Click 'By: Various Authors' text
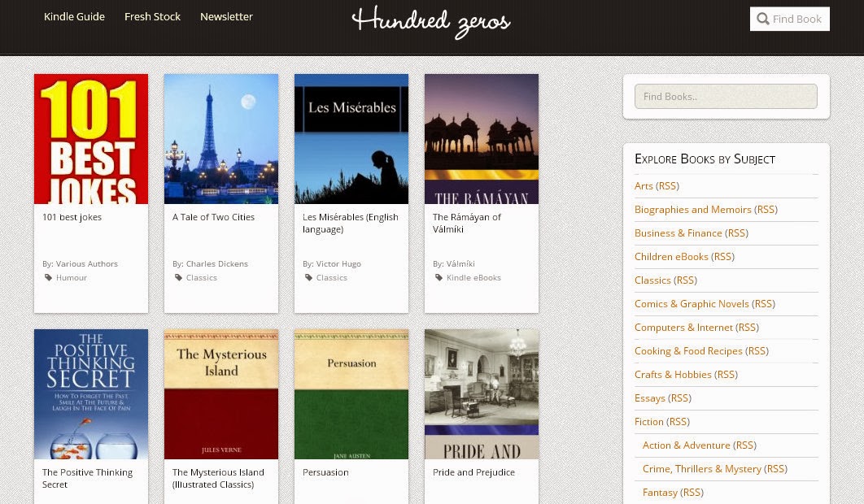Viewport: 864px width, 504px height. 80,264
